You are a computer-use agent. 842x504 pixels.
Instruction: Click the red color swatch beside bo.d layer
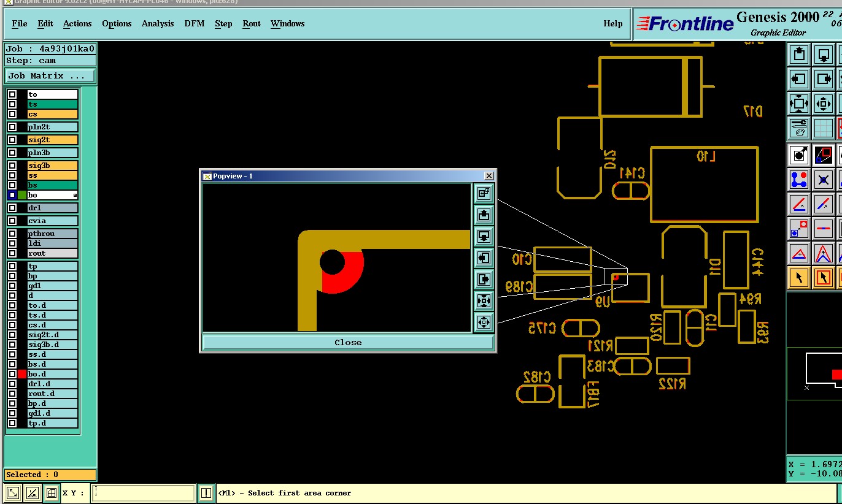point(22,374)
